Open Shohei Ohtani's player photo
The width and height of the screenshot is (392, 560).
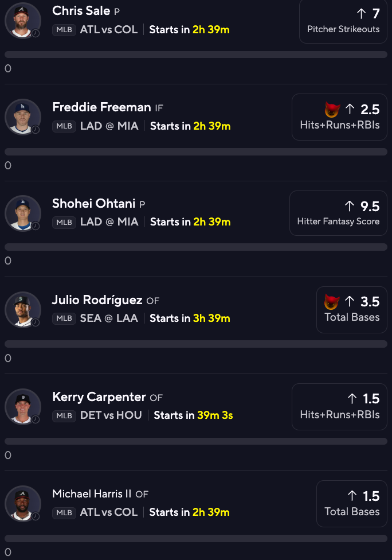click(x=22, y=213)
